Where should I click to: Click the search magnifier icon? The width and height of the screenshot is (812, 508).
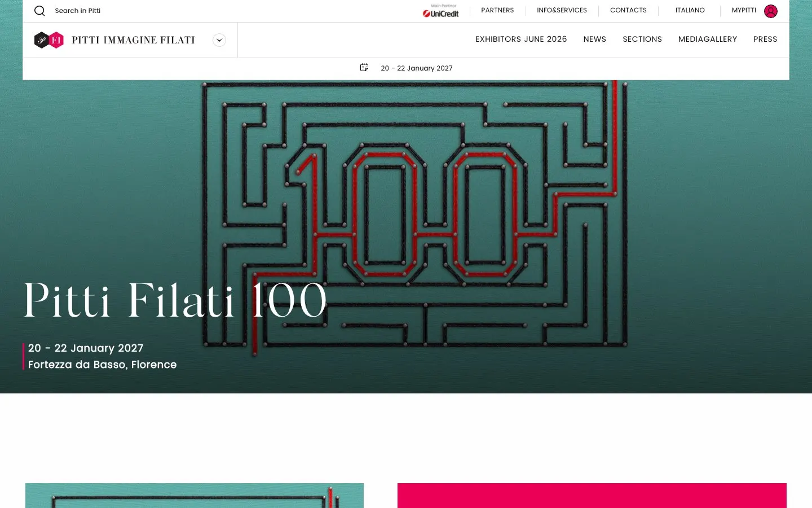[39, 11]
